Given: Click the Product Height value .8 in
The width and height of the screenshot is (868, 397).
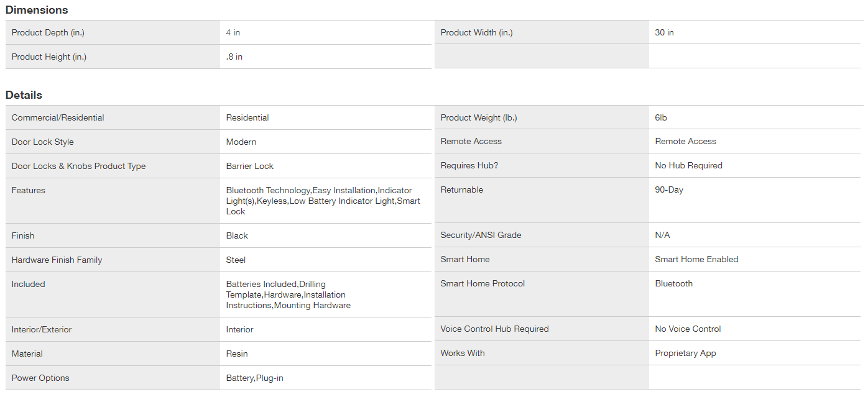Looking at the screenshot, I should 234,57.
